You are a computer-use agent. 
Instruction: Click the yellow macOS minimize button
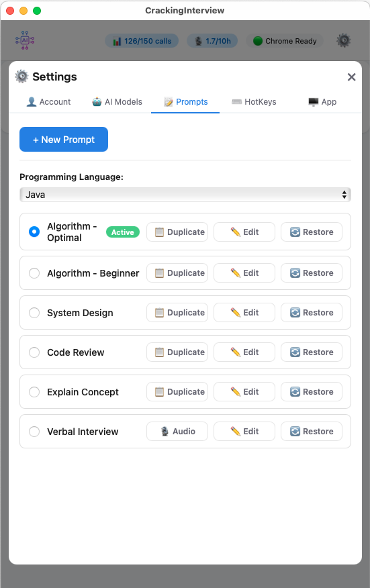(x=24, y=11)
